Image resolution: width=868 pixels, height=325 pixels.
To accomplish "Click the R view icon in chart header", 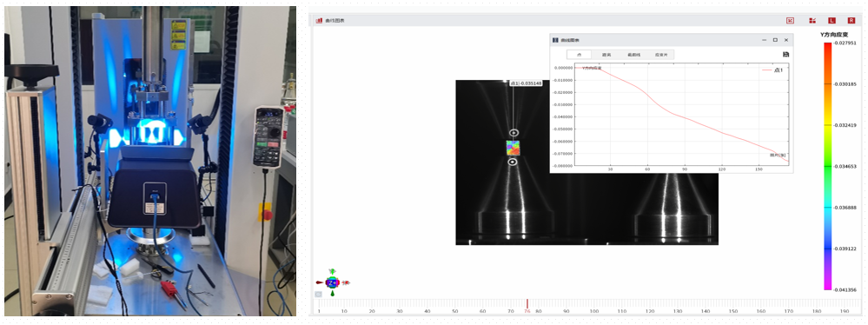I will pyautogui.click(x=851, y=21).
